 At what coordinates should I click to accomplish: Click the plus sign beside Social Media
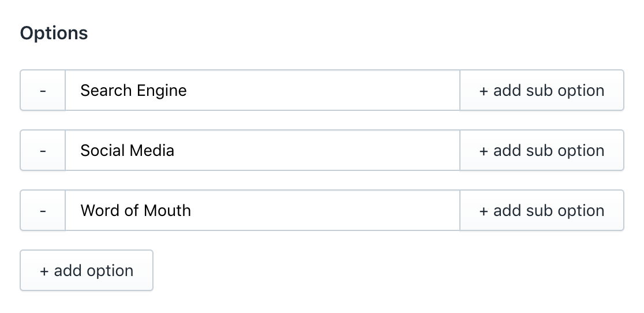(484, 151)
